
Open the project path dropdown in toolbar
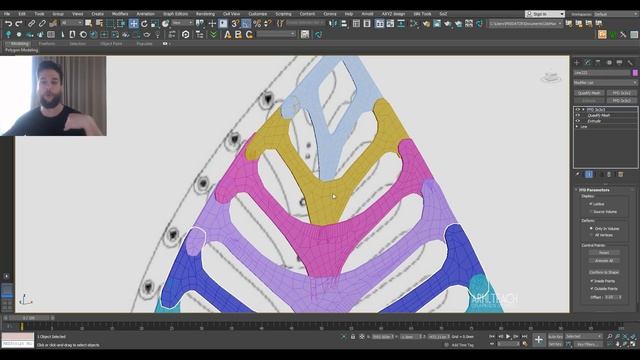pos(526,24)
